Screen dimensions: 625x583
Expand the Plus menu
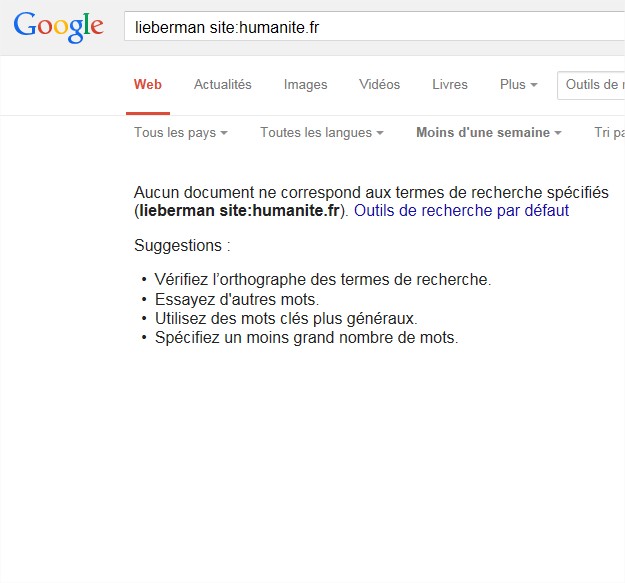coord(519,84)
